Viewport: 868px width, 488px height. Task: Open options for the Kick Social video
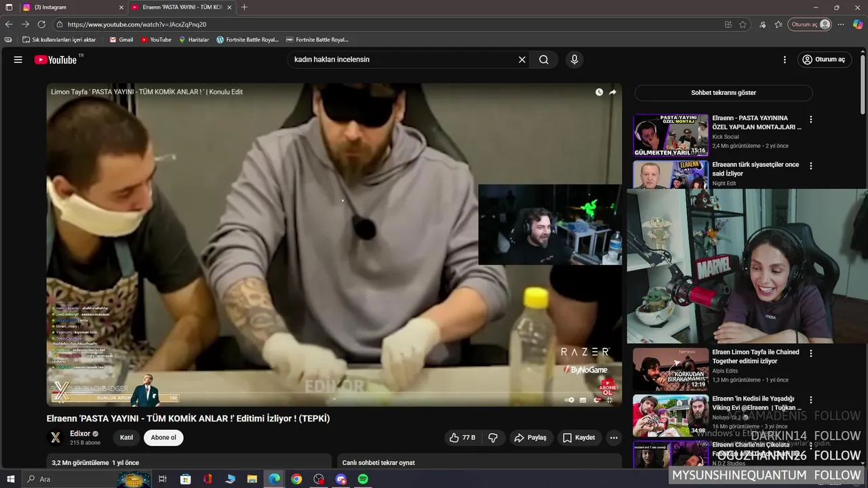click(x=810, y=119)
